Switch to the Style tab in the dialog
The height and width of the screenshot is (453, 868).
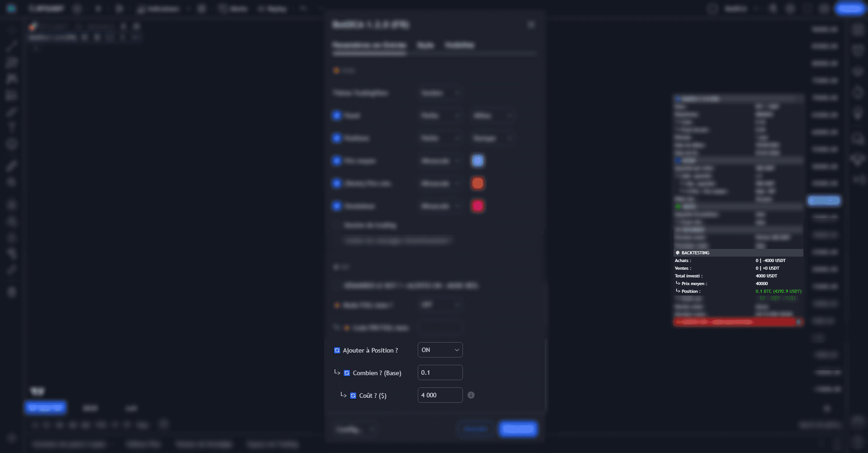[425, 45]
